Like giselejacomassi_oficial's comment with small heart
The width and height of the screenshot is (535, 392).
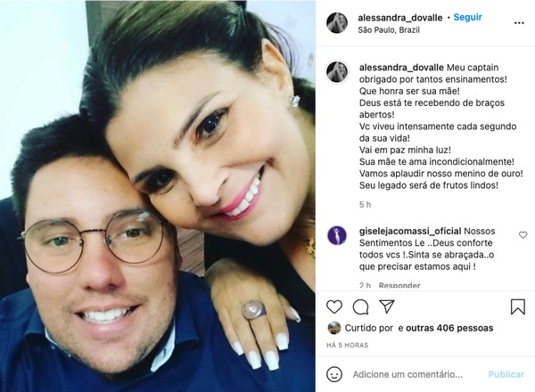(523, 235)
